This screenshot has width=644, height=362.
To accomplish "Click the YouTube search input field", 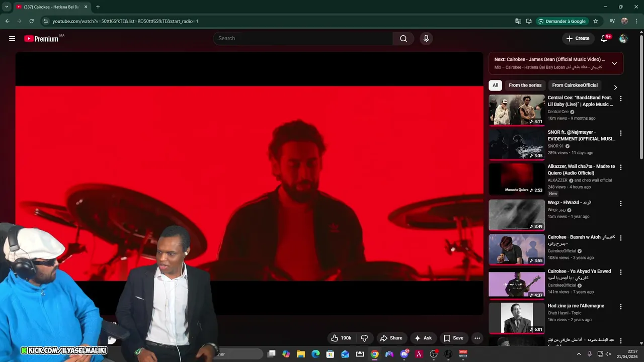I will pos(303,39).
